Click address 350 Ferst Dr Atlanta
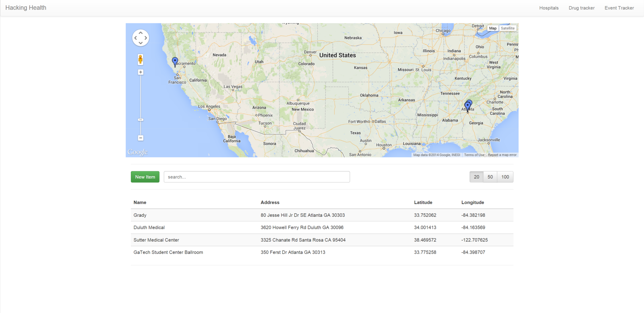Image resolution: width=644 pixels, height=313 pixels. (293, 252)
